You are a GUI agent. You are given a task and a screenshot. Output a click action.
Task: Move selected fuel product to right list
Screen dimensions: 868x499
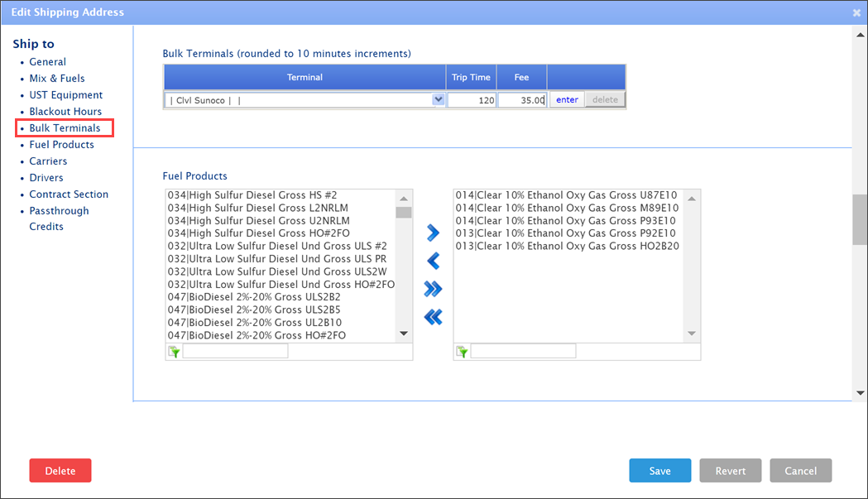[x=433, y=233]
